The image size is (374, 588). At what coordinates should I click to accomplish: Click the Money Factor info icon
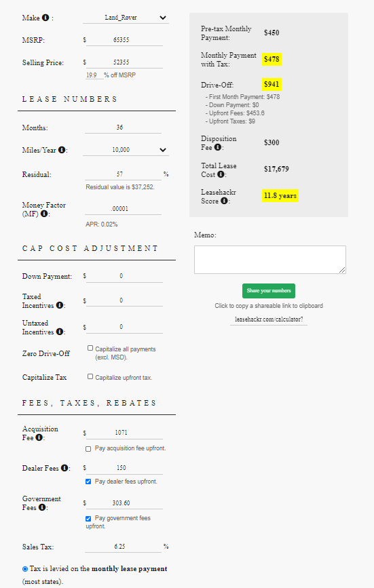tap(44, 214)
